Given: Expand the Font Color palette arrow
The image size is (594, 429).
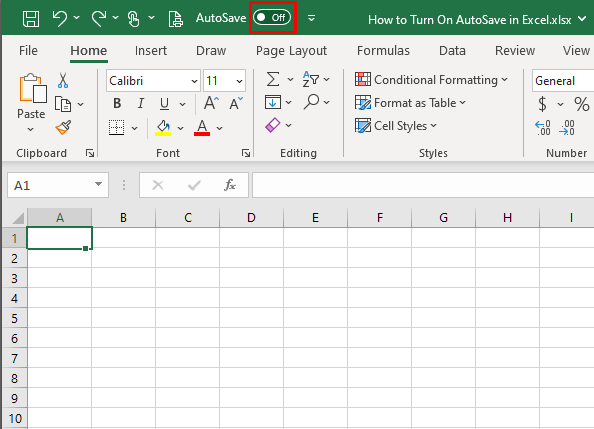Looking at the screenshot, I should pyautogui.click(x=219, y=128).
